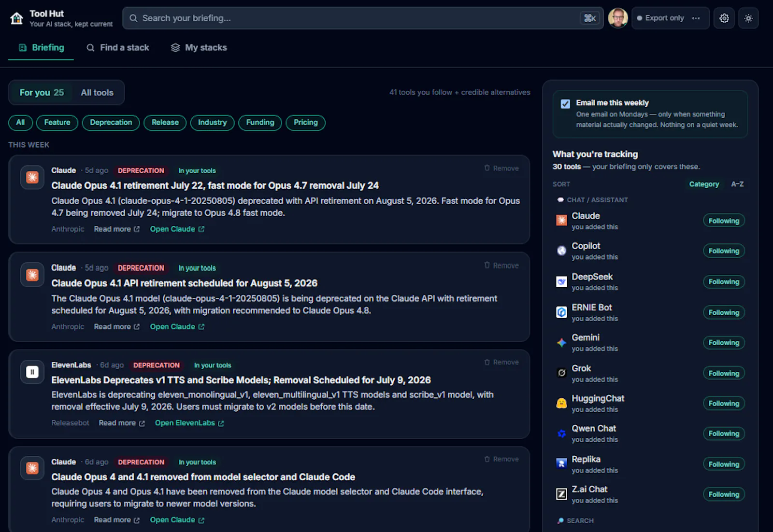Toggle Following for Replika
Screen dimensions: 773x532
pos(724,464)
